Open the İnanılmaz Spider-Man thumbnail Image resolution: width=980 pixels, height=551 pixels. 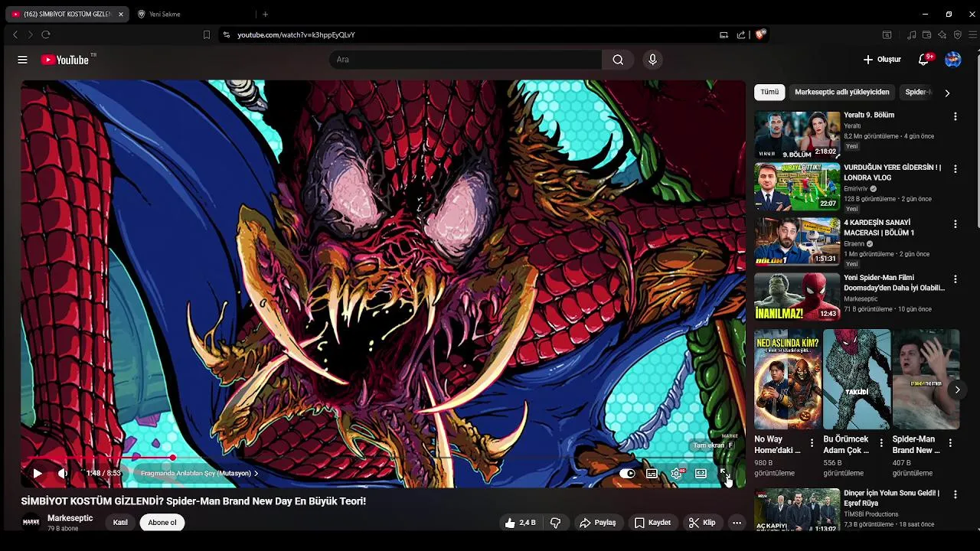pos(797,297)
